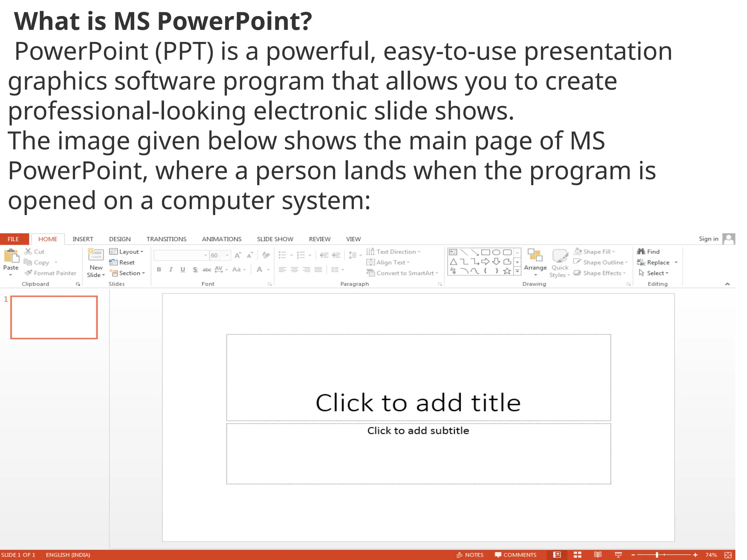The width and height of the screenshot is (747, 560).
Task: Open the font size dropdown
Action: [x=227, y=255]
